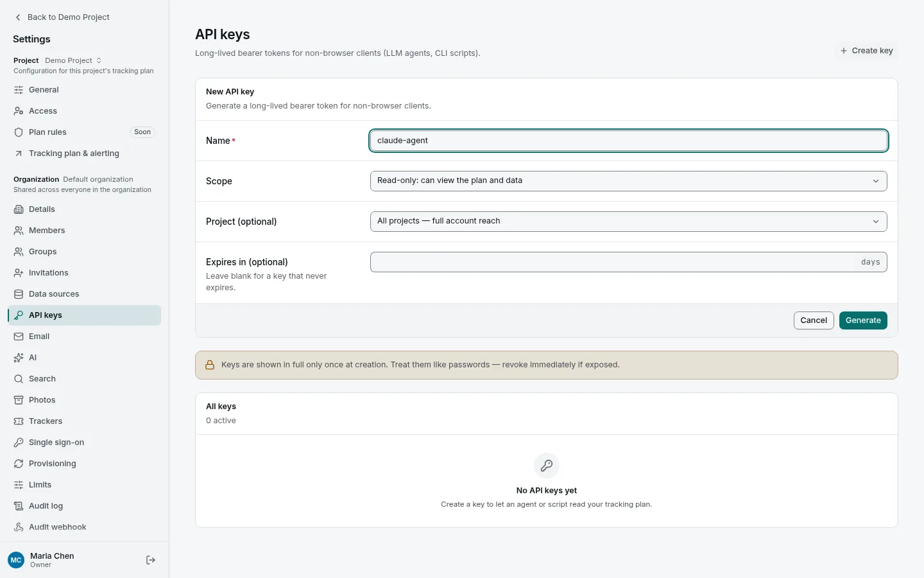Go back to Demo Project

[62, 17]
